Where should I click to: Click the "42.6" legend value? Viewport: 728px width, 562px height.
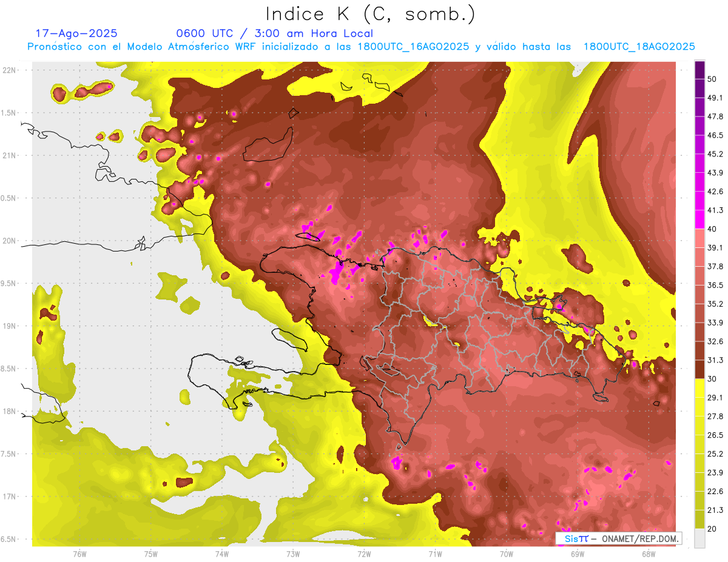[x=715, y=192]
